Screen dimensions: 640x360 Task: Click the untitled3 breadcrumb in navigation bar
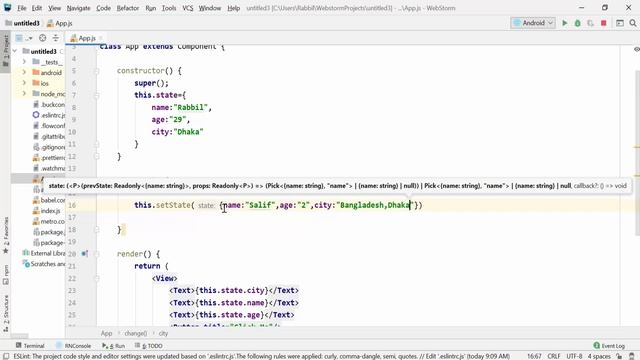[x=22, y=23]
